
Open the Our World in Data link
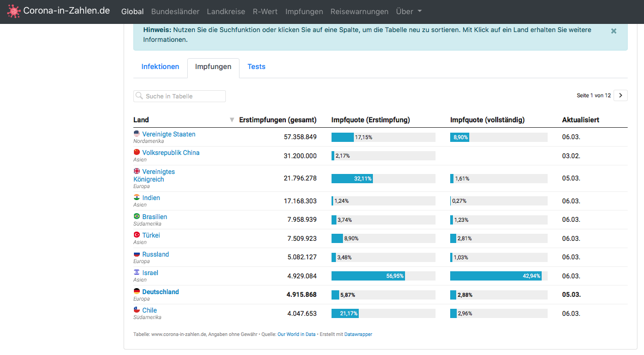[297, 334]
